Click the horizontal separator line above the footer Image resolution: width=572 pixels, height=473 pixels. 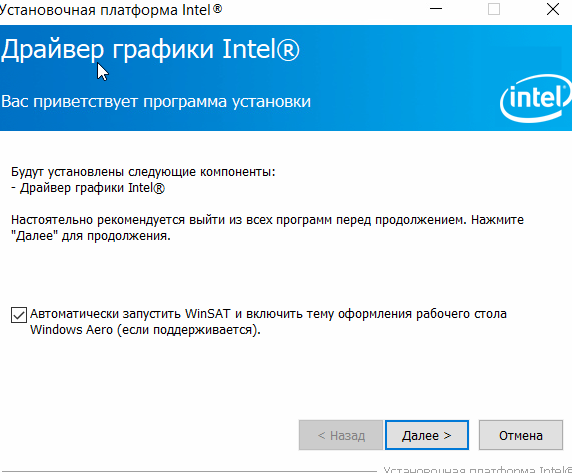(x=189, y=471)
